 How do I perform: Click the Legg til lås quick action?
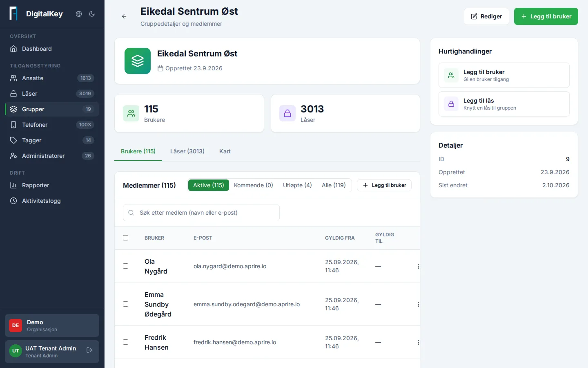504,104
